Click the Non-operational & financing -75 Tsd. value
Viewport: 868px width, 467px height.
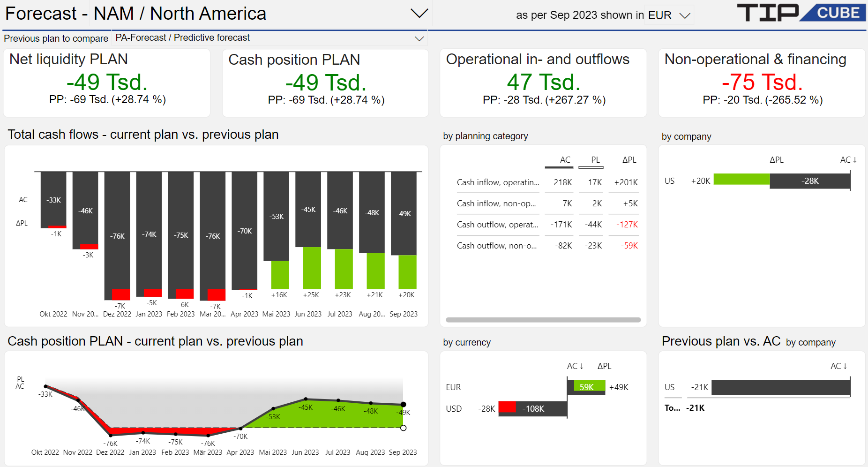tap(762, 83)
